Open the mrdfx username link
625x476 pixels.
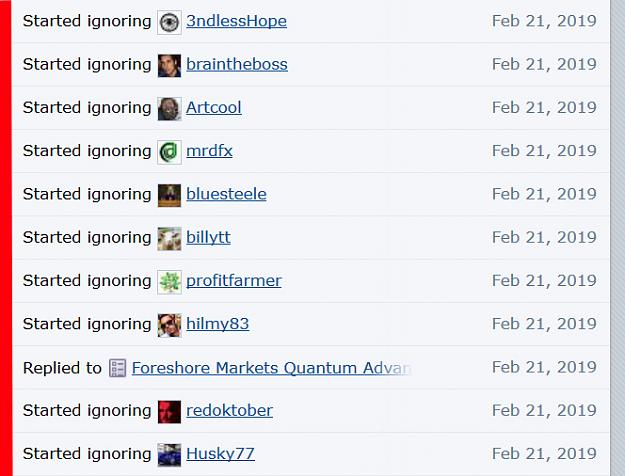209,151
